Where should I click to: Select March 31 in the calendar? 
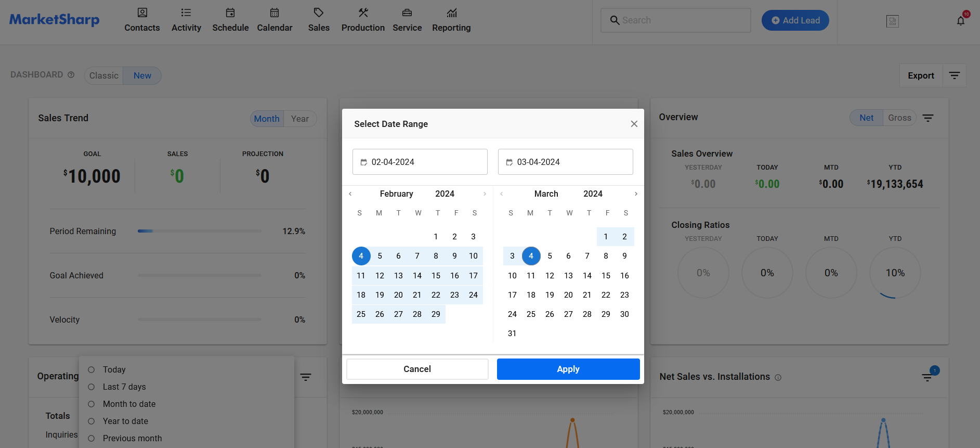click(x=512, y=333)
